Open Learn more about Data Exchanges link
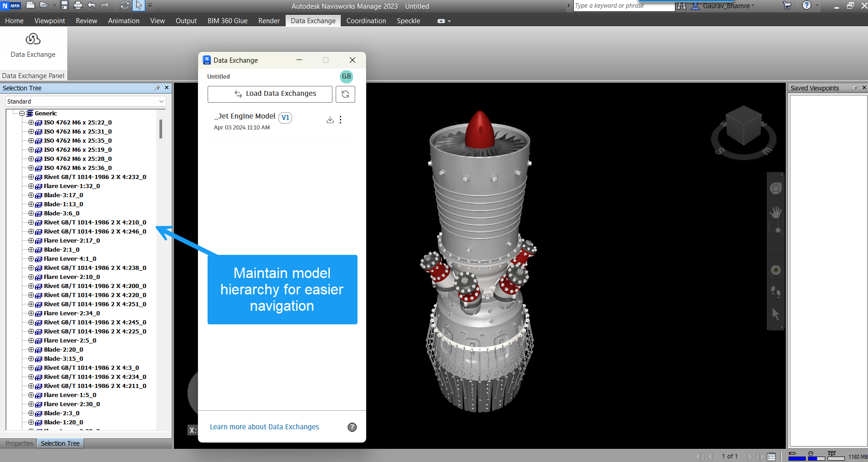 pos(264,427)
